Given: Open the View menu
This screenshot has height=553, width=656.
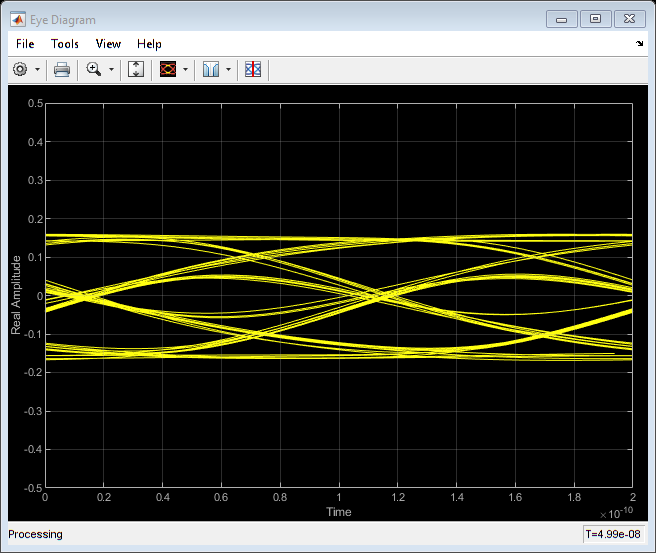Looking at the screenshot, I should [108, 44].
